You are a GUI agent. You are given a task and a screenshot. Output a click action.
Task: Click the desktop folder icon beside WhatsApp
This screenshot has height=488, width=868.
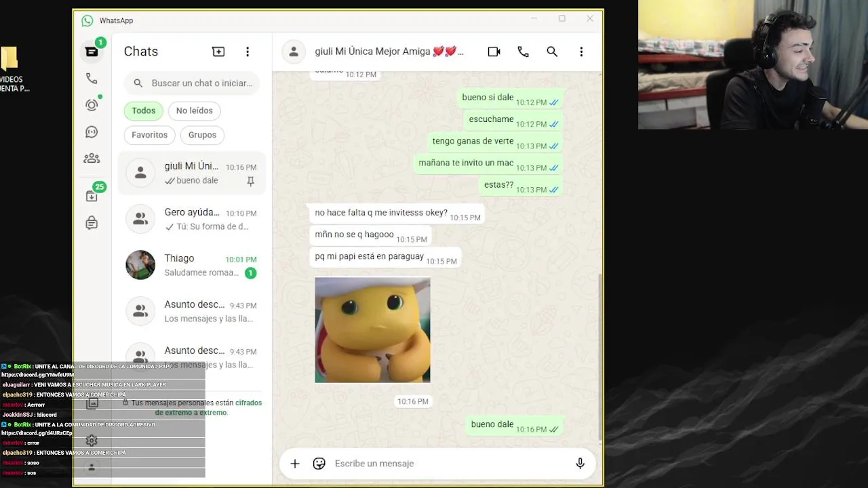tap(9, 59)
